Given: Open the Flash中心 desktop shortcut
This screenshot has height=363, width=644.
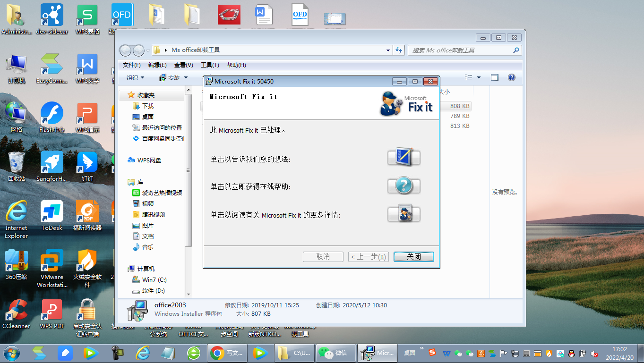Looking at the screenshot, I should [x=52, y=118].
